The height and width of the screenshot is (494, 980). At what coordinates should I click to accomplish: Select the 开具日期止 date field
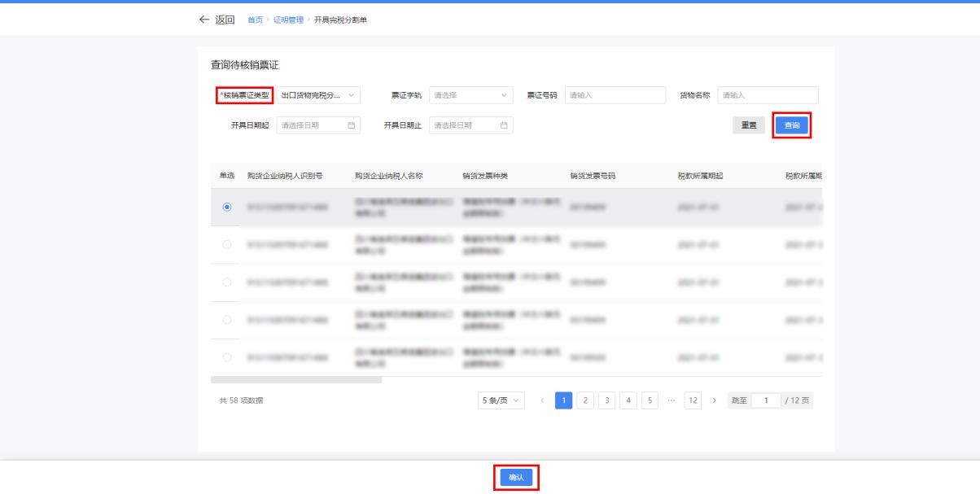tap(470, 125)
